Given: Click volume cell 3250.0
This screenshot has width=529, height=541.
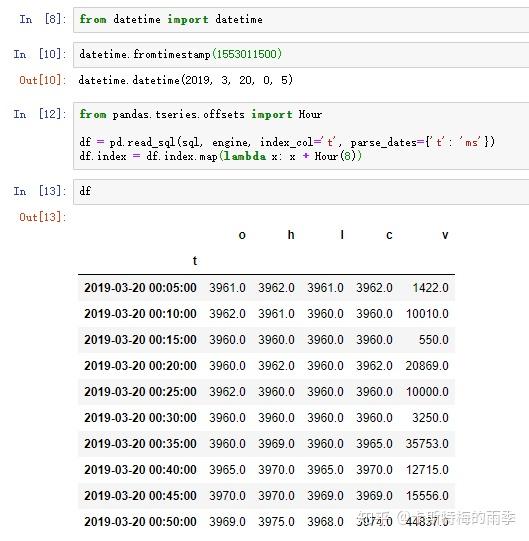Looking at the screenshot, I should pyautogui.click(x=430, y=418).
